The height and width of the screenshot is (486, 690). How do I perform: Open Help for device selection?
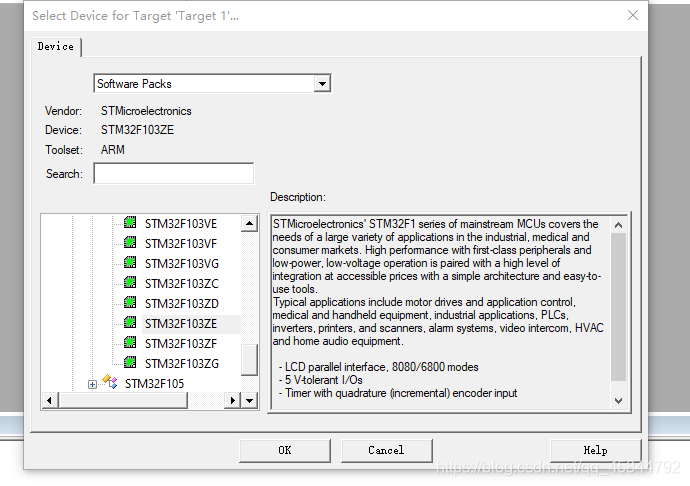(595, 450)
